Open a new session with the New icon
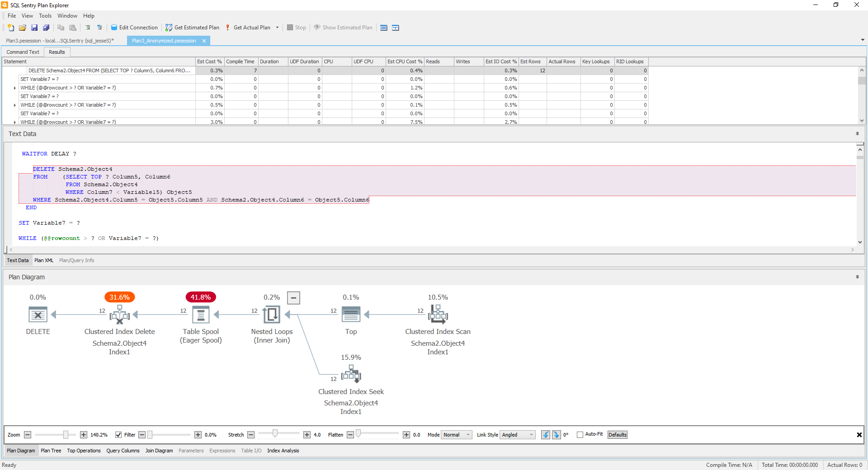 point(10,28)
